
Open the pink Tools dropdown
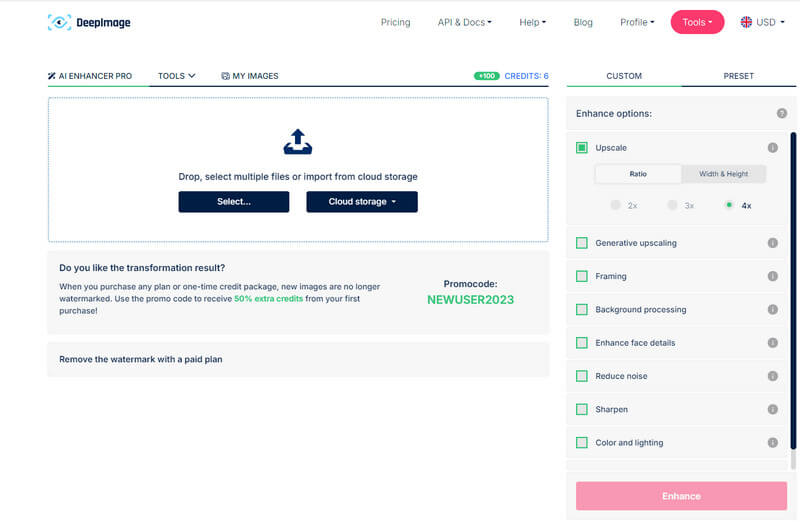pos(697,22)
